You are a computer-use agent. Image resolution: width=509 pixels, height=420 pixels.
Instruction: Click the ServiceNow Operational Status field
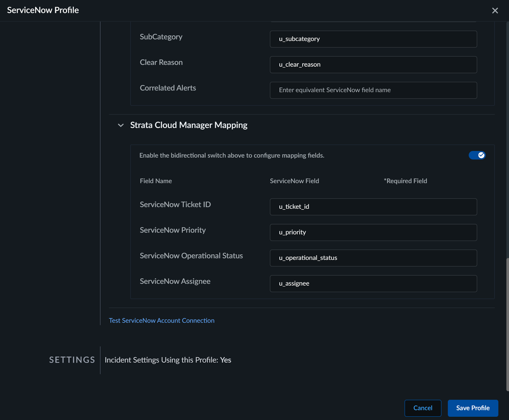(373, 258)
